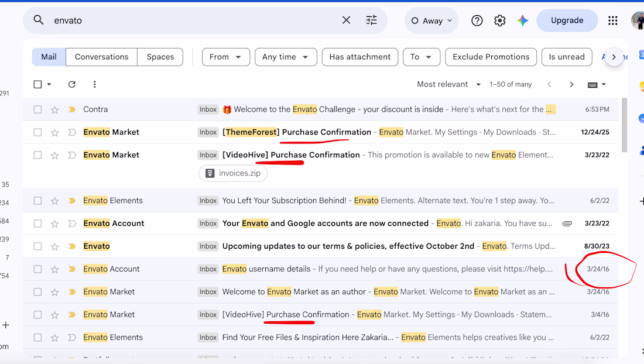Open Upcoming updates to our terms email

[x=320, y=246]
